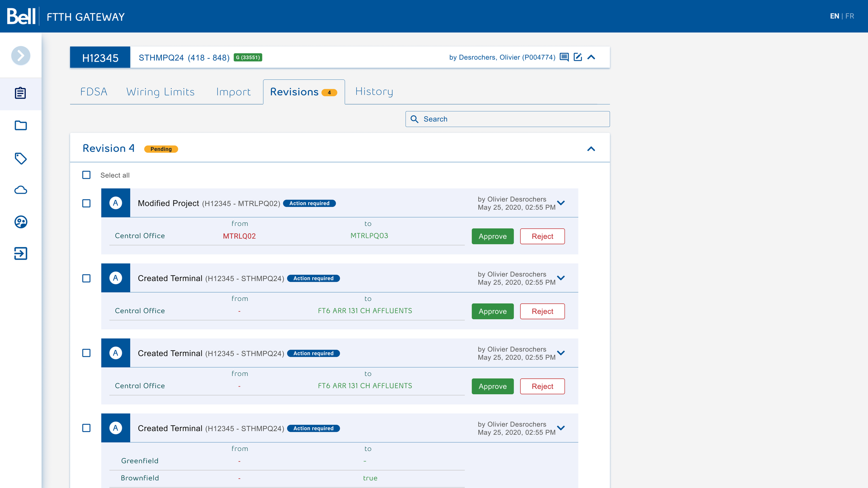The width and height of the screenshot is (868, 488).
Task: Collapse the H12345 project header chevron
Action: point(591,57)
